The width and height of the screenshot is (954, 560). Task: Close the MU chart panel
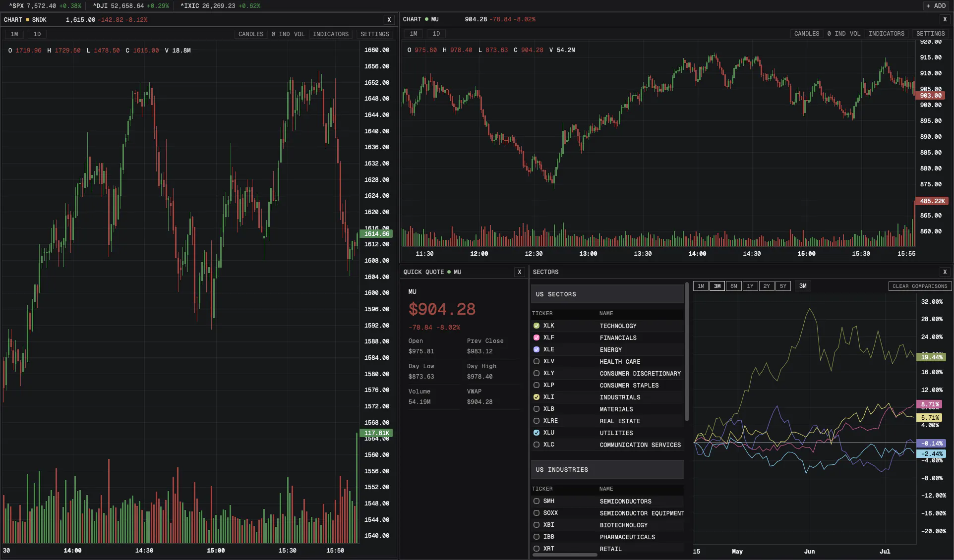(x=945, y=19)
